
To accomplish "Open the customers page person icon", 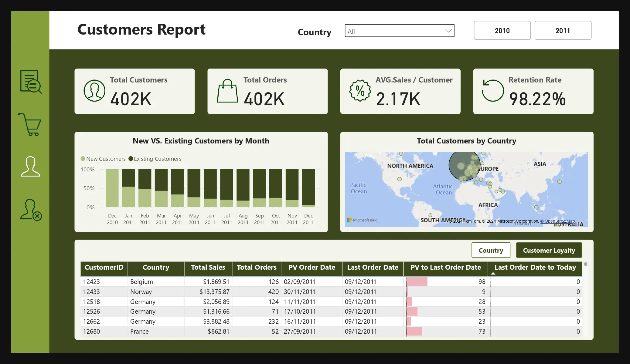I will tap(30, 166).
